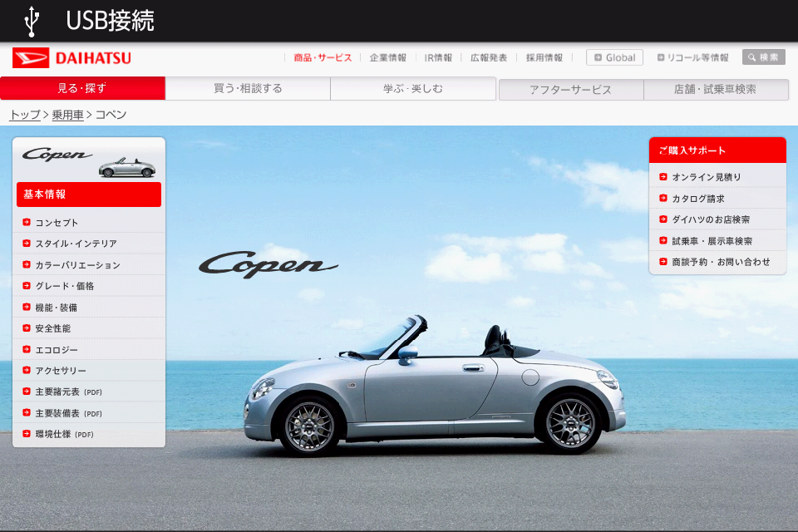Click arrow icon beside エコロジー

tap(27, 349)
